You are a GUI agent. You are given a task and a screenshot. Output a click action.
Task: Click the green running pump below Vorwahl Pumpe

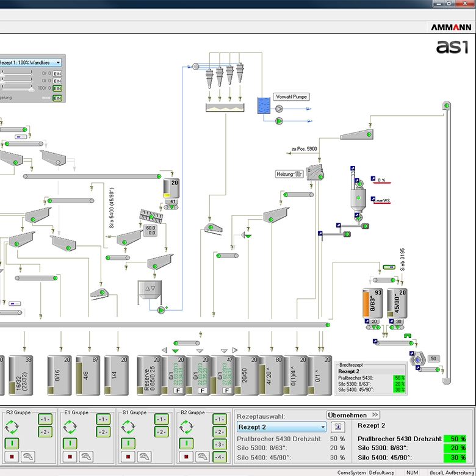coord(279,121)
